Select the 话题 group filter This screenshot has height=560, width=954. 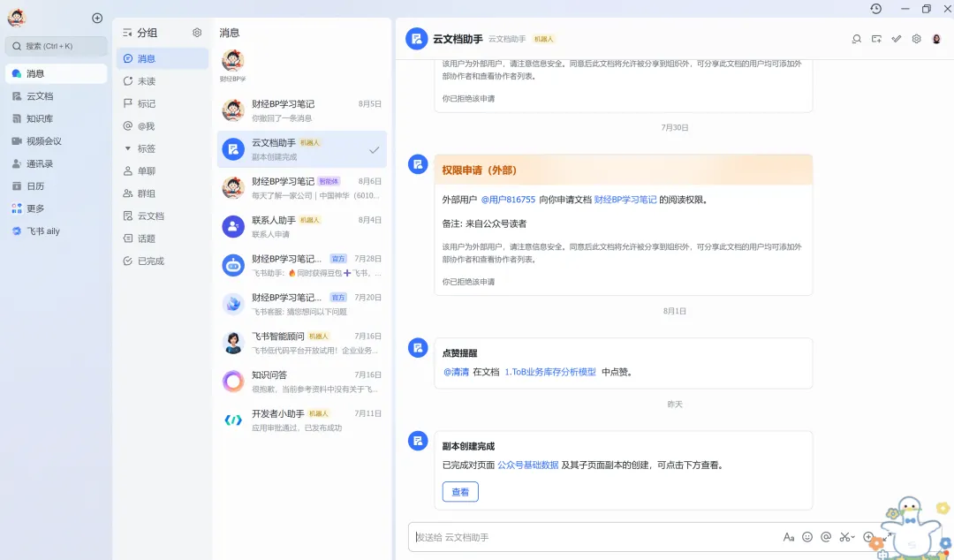[163, 238]
